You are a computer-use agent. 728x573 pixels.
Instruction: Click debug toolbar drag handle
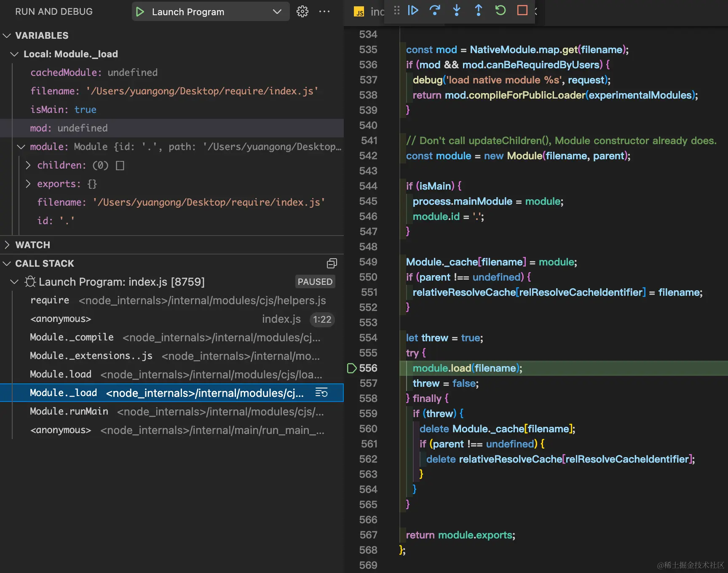(396, 11)
